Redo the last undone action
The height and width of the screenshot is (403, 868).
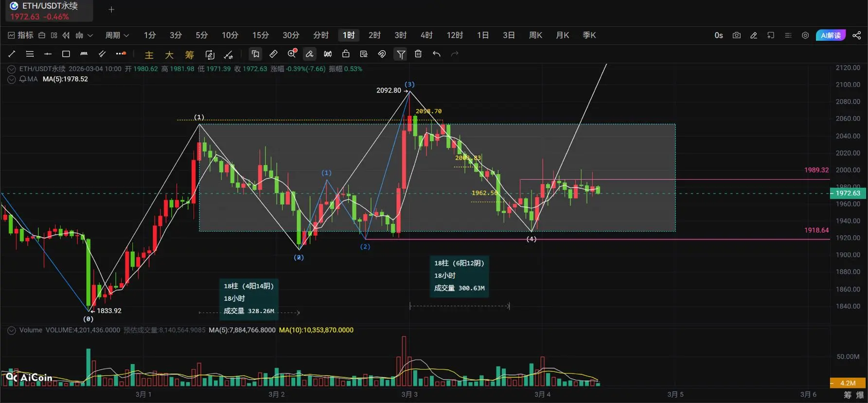[x=455, y=54]
